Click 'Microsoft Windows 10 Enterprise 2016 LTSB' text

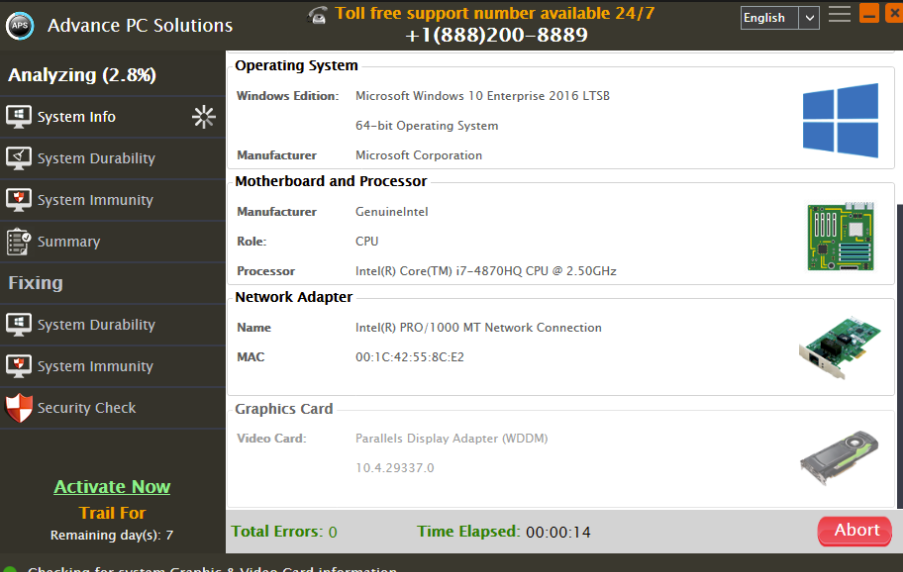(483, 96)
